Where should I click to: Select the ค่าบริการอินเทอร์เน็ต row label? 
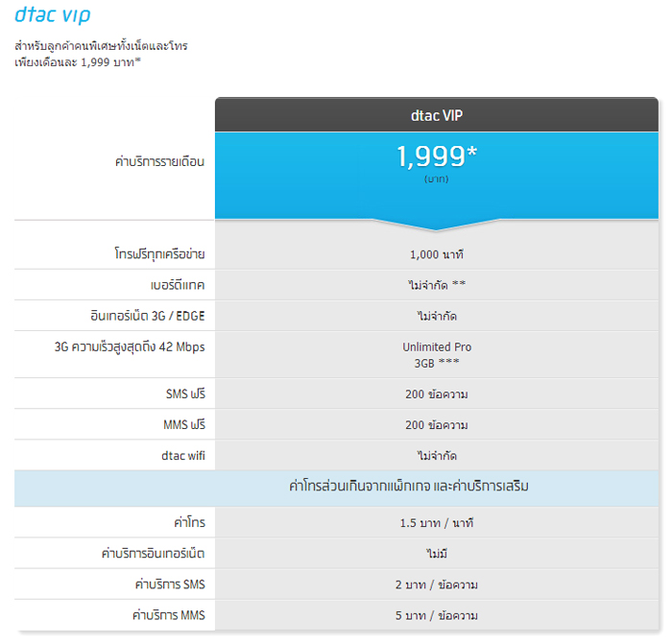pyautogui.click(x=153, y=554)
